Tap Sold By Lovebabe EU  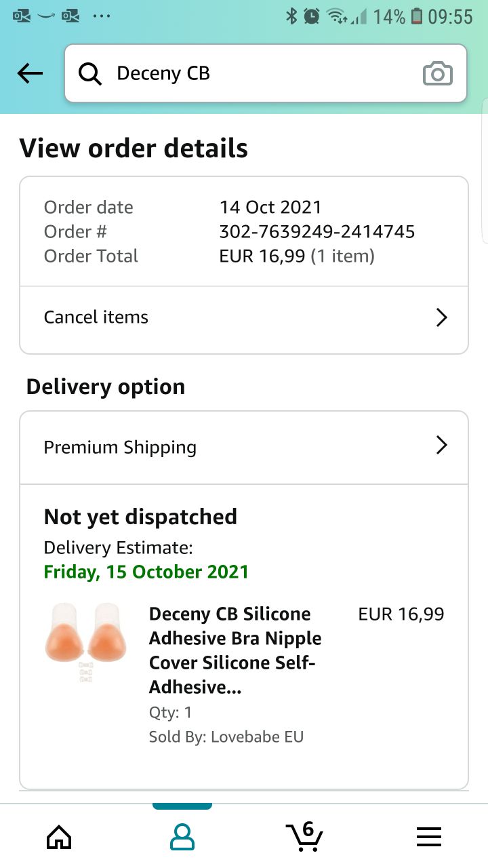226,737
